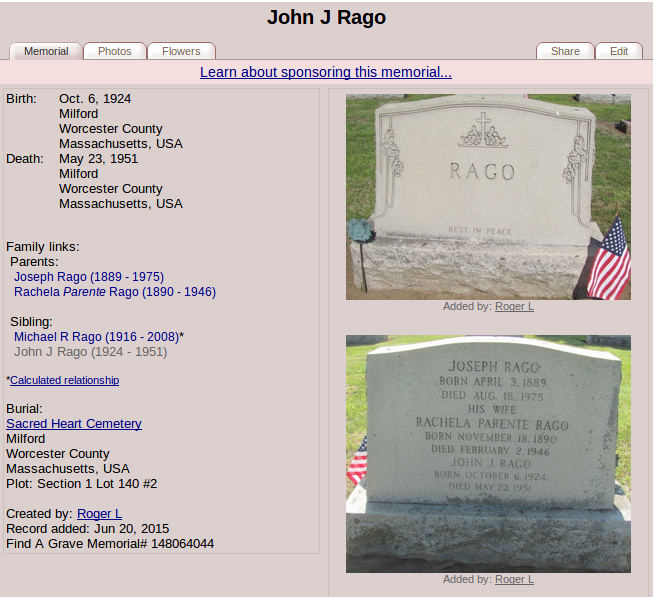This screenshot has width=656, height=597.
Task: Open the Edit tab
Action: (x=619, y=51)
